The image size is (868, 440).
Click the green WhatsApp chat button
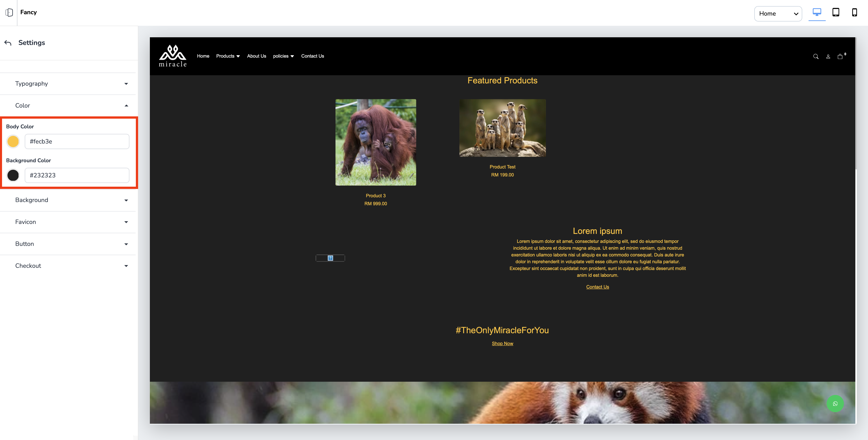click(x=835, y=403)
